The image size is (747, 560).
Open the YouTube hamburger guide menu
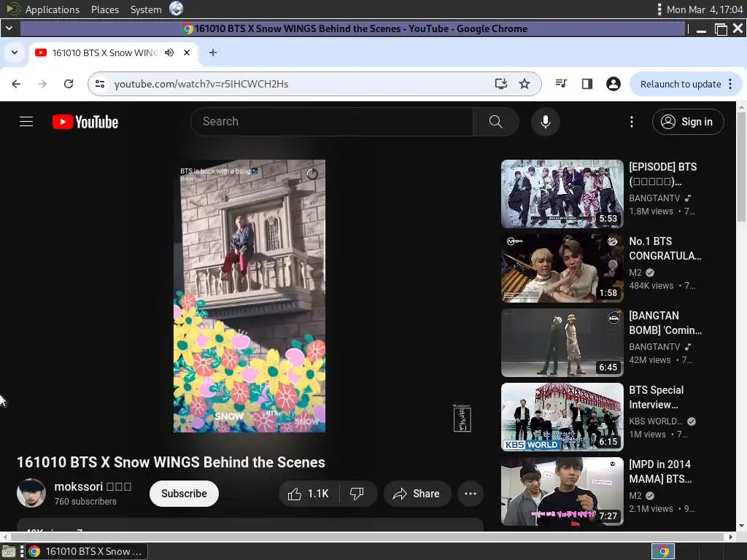tap(26, 122)
